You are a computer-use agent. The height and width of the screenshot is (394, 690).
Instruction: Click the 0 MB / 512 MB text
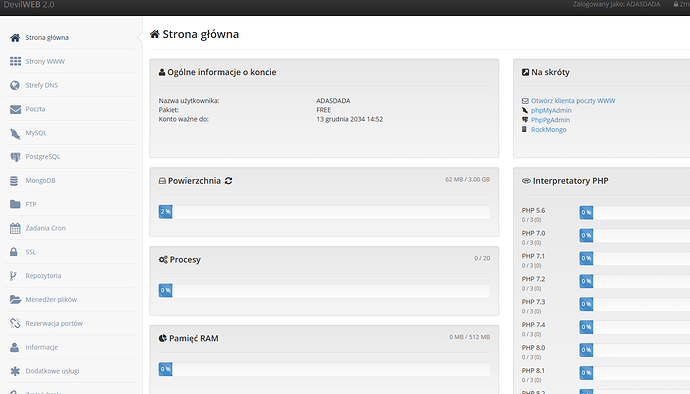click(x=470, y=337)
